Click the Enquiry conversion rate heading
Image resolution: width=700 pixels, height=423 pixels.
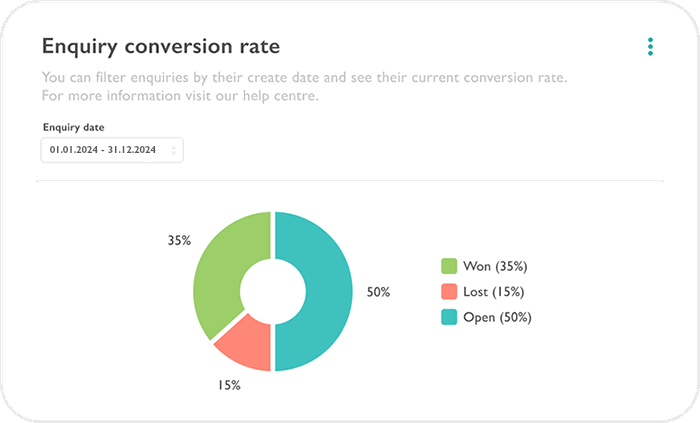pyautogui.click(x=161, y=46)
